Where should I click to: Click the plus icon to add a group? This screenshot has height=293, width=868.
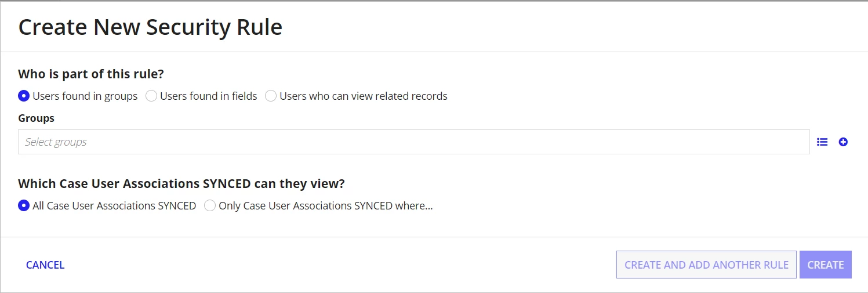(843, 142)
